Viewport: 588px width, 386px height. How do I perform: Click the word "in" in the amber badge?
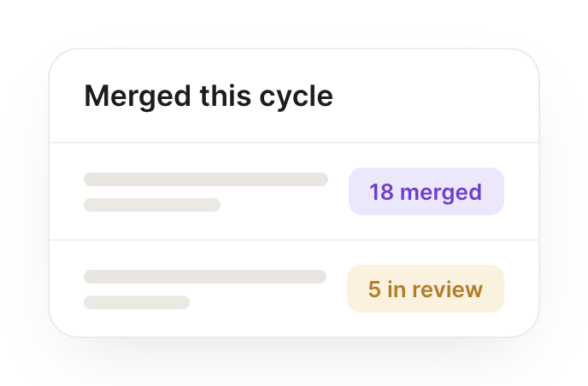tap(397, 289)
